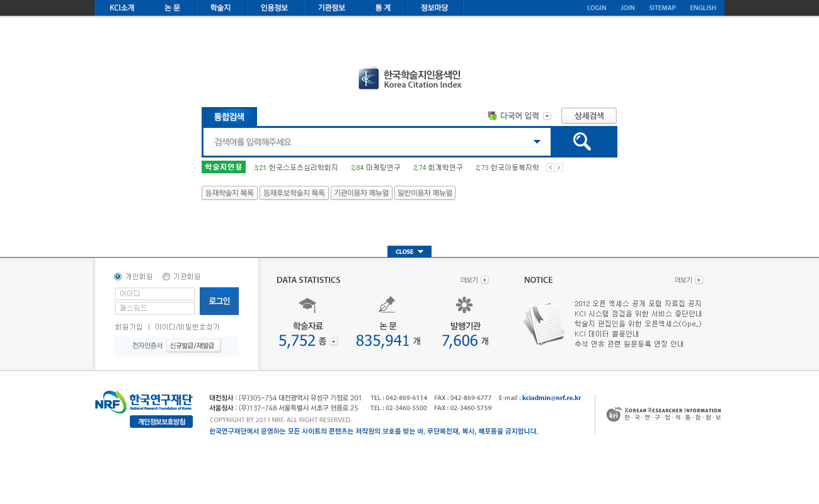Click the LOGIN link in the header

click(x=597, y=8)
